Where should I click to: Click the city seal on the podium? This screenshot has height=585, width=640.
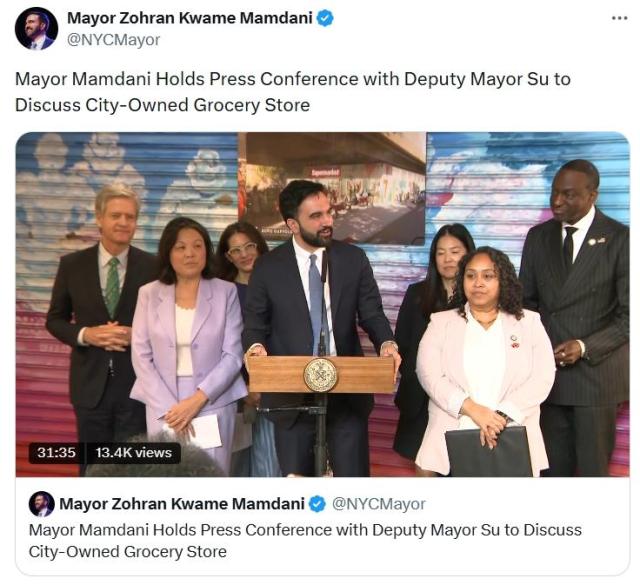coord(320,374)
